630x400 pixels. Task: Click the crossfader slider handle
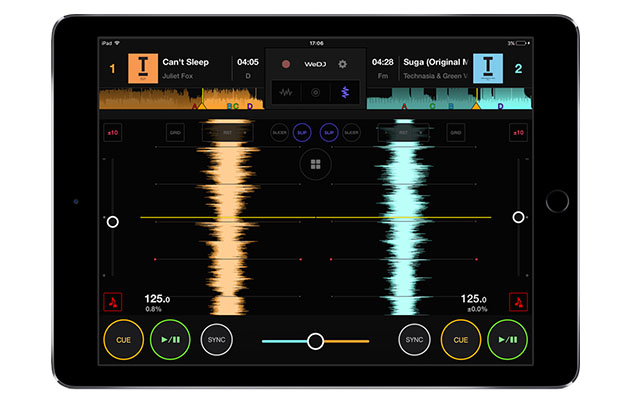(315, 341)
